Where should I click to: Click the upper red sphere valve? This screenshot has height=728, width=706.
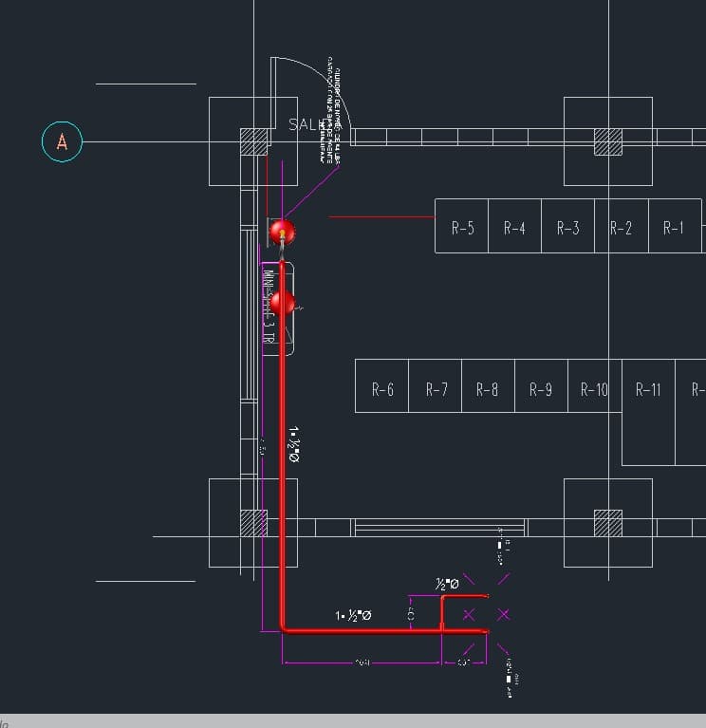pos(282,232)
